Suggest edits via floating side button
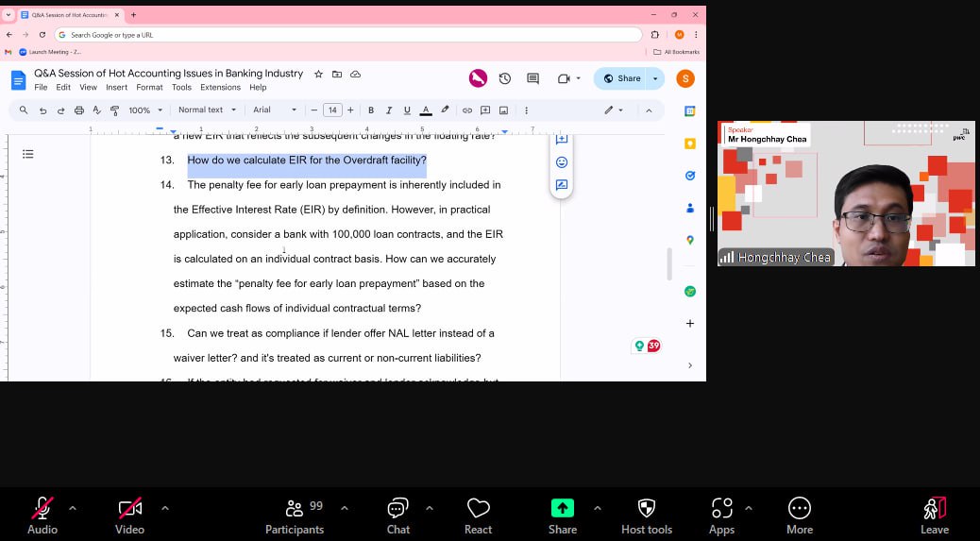980x541 pixels. click(x=561, y=185)
